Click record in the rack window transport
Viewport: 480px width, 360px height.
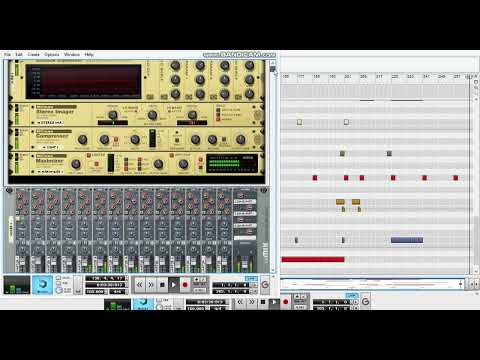click(x=185, y=285)
